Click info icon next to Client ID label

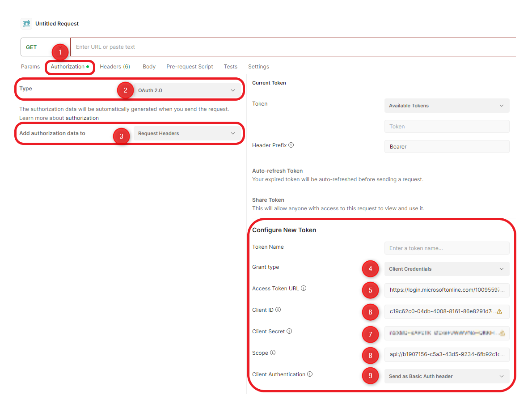tap(278, 310)
